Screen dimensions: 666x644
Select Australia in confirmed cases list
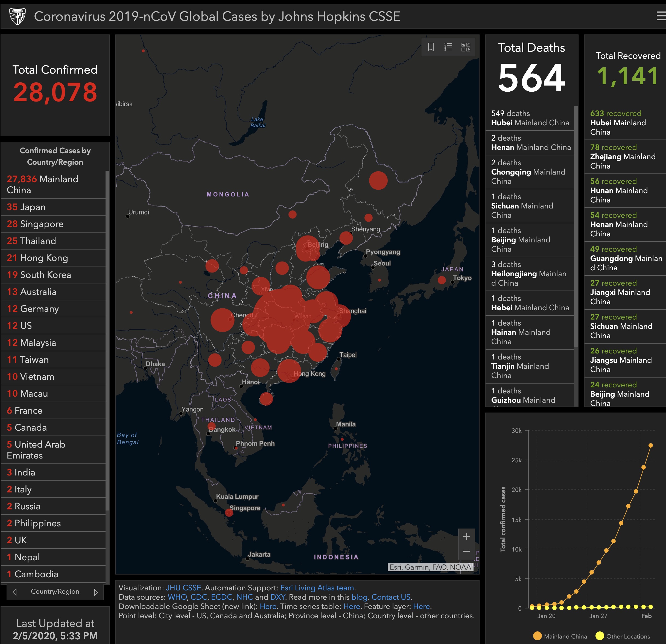point(53,292)
